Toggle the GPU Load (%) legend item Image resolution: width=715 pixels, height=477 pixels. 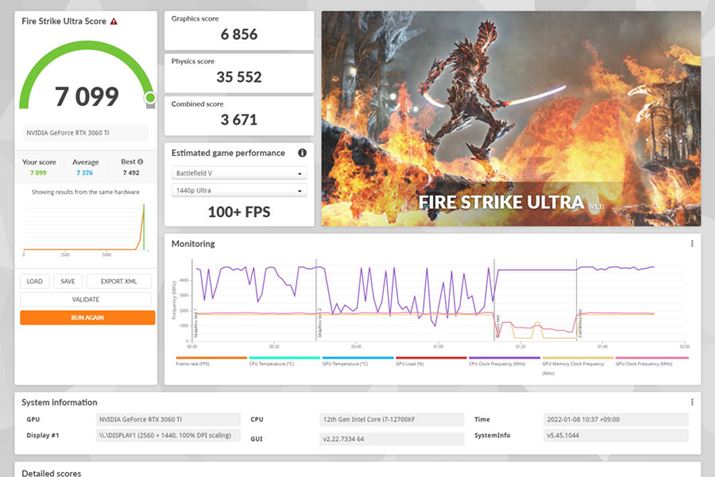tap(431, 361)
